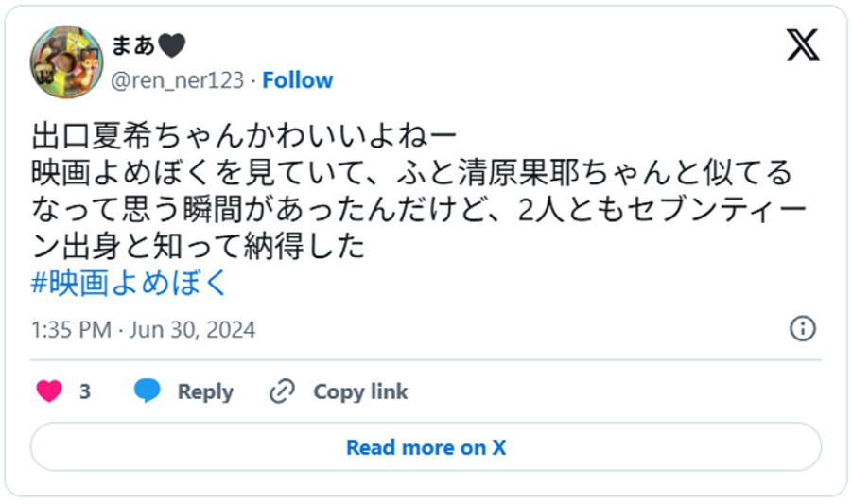This screenshot has height=504, width=852.
Task: Open the #映画よめぼく hashtag
Action: 130,284
